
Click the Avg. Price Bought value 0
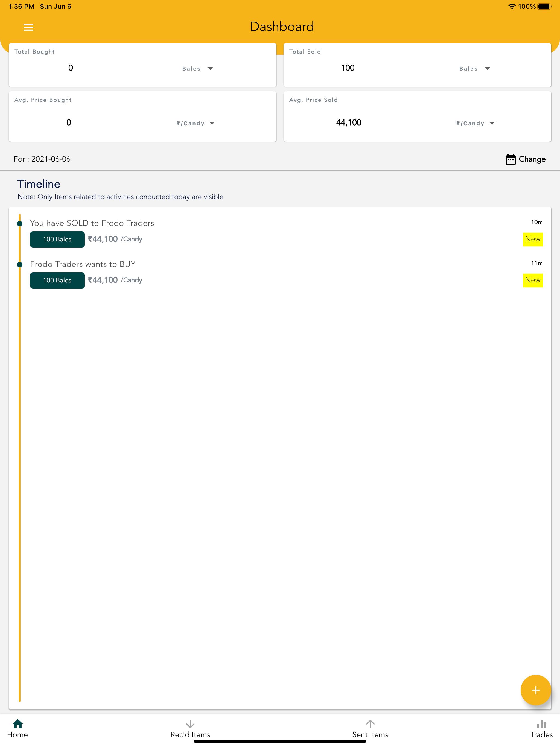coord(69,122)
